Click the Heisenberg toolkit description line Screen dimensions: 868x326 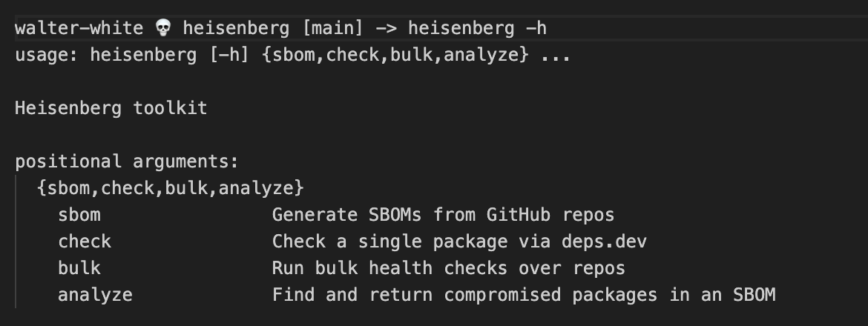click(111, 108)
